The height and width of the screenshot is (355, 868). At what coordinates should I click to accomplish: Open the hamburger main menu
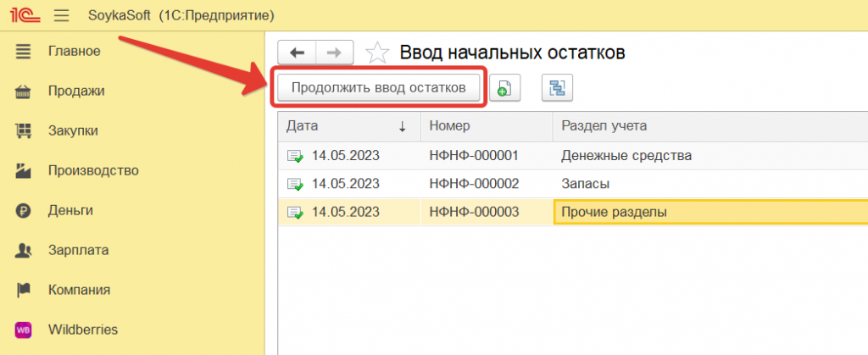coord(61,15)
